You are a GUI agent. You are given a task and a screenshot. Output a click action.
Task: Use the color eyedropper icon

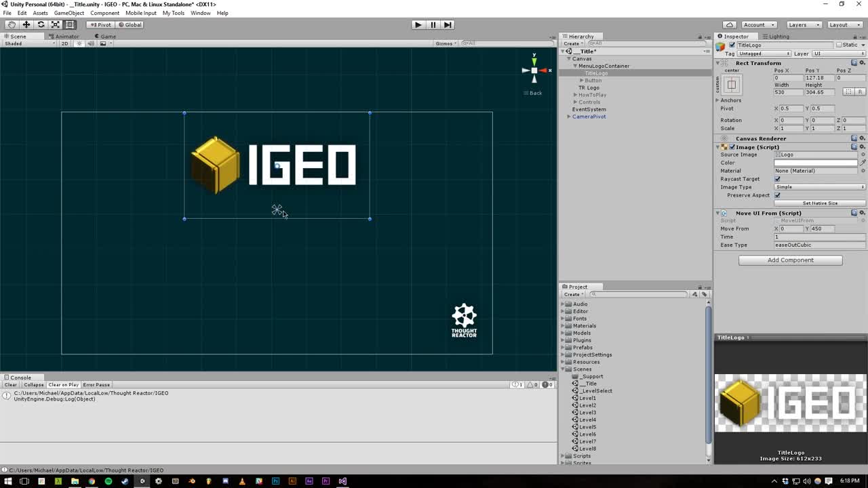(x=863, y=163)
